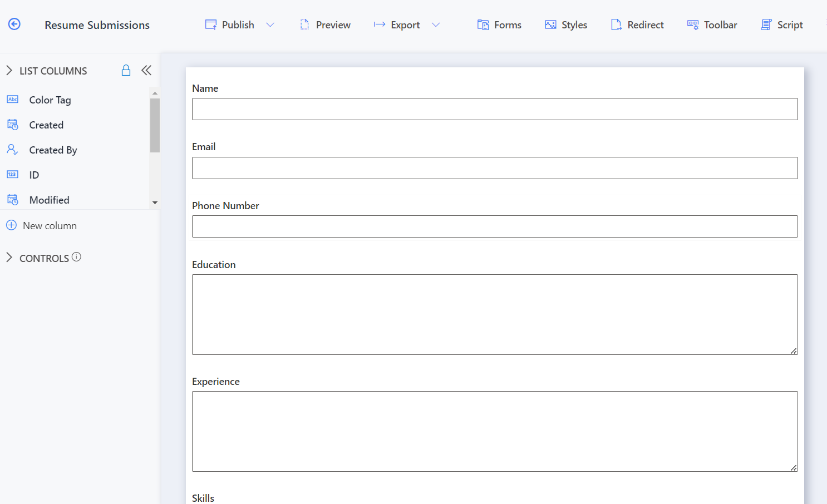Click the ID number icon
827x504 pixels.
(x=13, y=174)
